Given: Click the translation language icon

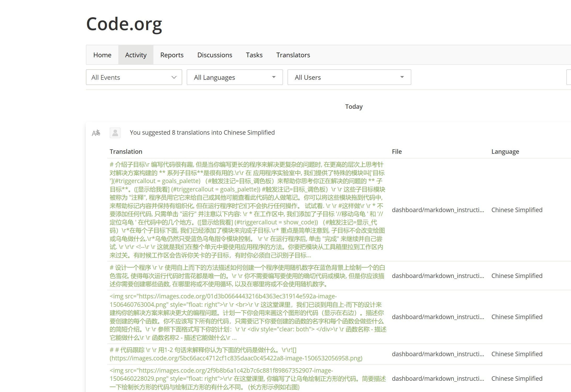Looking at the screenshot, I should click(96, 133).
